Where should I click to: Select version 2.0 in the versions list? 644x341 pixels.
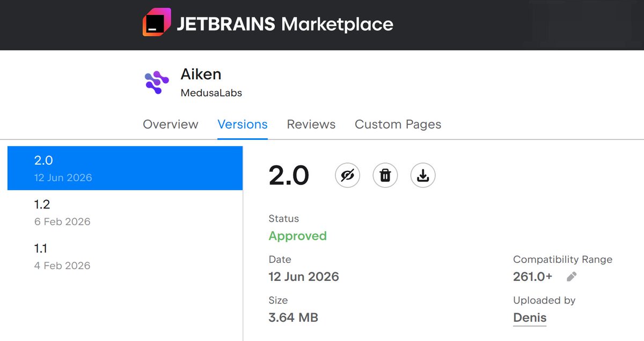coord(125,168)
